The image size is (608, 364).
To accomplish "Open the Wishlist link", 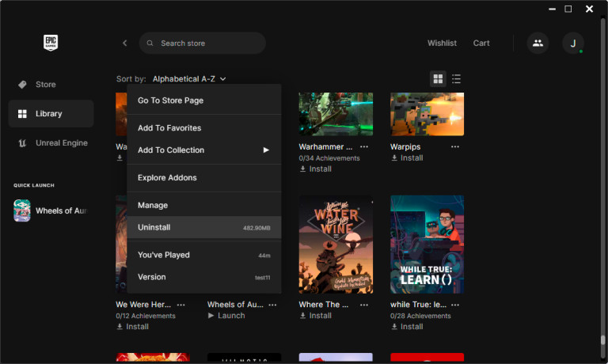I will (442, 44).
